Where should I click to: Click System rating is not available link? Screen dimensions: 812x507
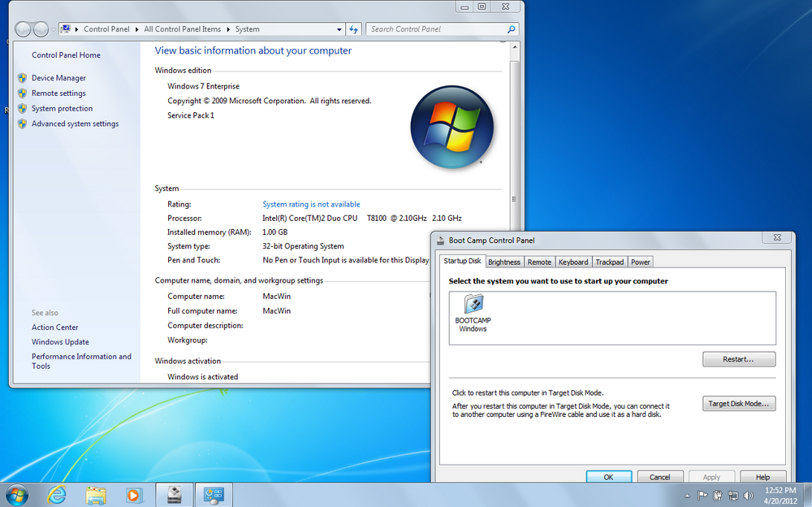click(311, 204)
